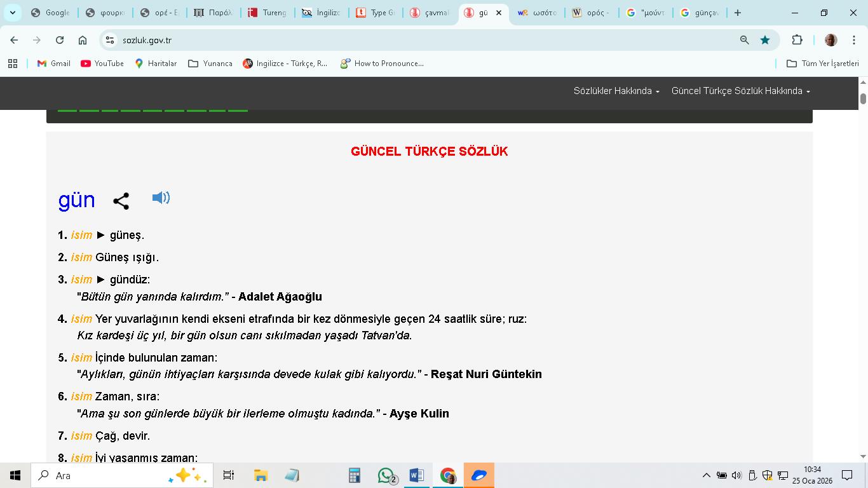Open the Gmail bookmark
The height and width of the screenshot is (488, 868).
[x=54, y=64]
